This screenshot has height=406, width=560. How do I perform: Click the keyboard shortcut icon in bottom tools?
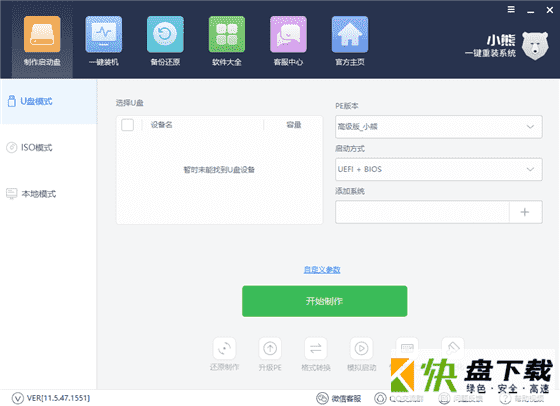coord(407,348)
